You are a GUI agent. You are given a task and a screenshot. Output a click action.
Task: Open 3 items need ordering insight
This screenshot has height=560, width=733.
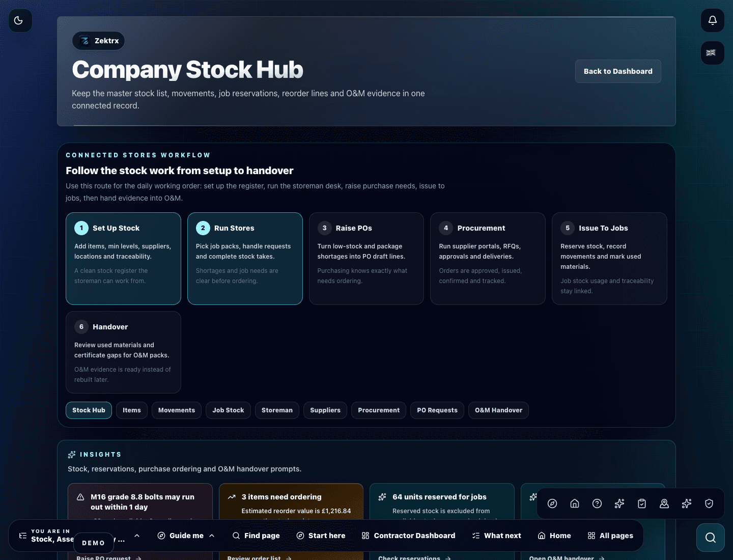(291, 521)
